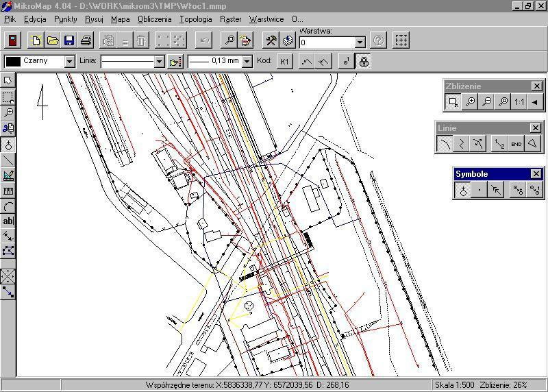Open the Obliczenia menu
548x392 pixels.
[154, 19]
